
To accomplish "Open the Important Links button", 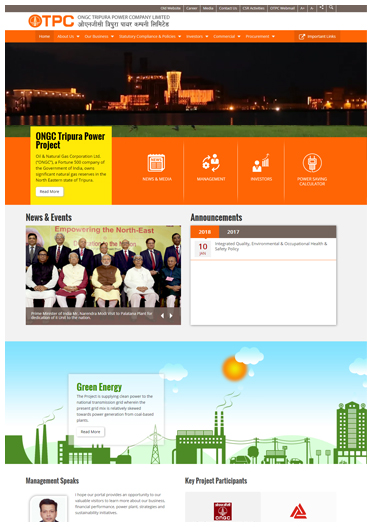I will pyautogui.click(x=317, y=37).
